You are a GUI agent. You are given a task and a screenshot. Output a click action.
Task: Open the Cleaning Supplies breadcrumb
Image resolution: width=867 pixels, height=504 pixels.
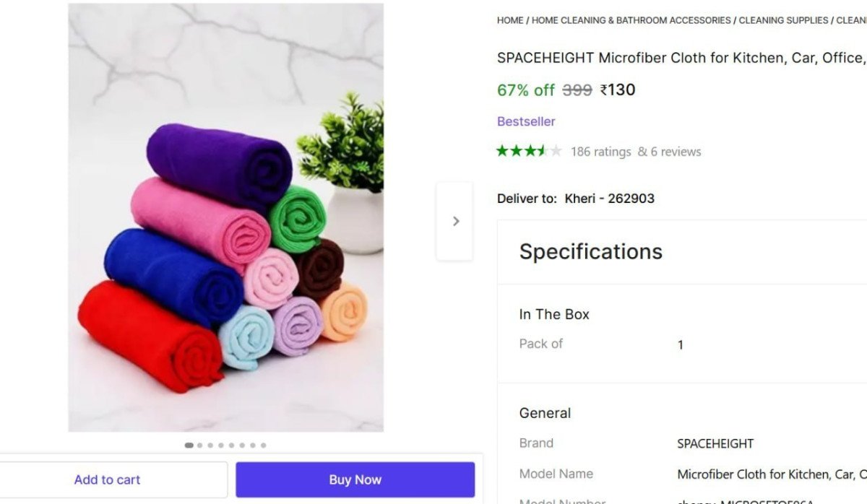tap(783, 20)
